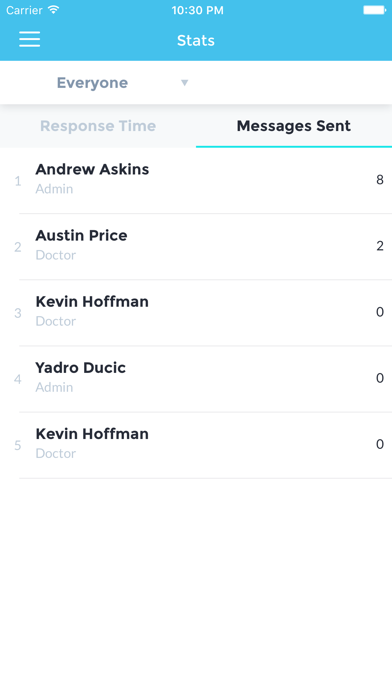Tap the rank number 1
The height and width of the screenshot is (696, 392).
[x=18, y=181]
